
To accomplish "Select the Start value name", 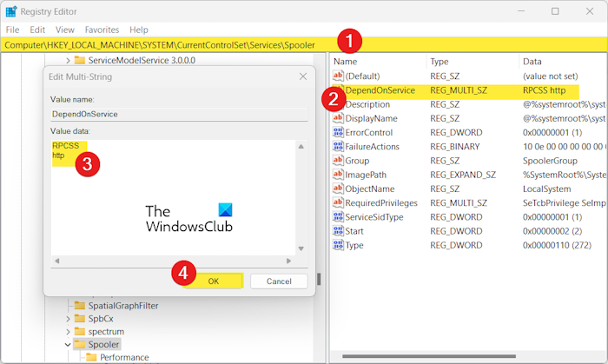I will pos(354,231).
